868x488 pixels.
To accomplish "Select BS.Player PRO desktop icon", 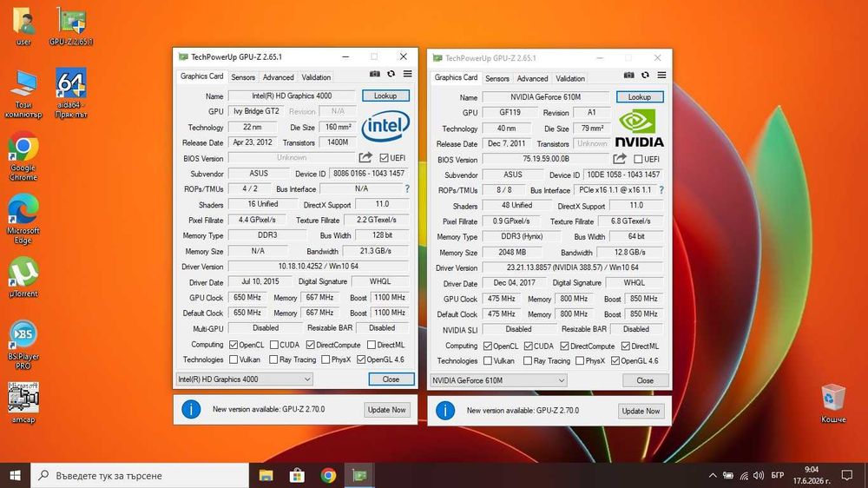I will pyautogui.click(x=23, y=345).
